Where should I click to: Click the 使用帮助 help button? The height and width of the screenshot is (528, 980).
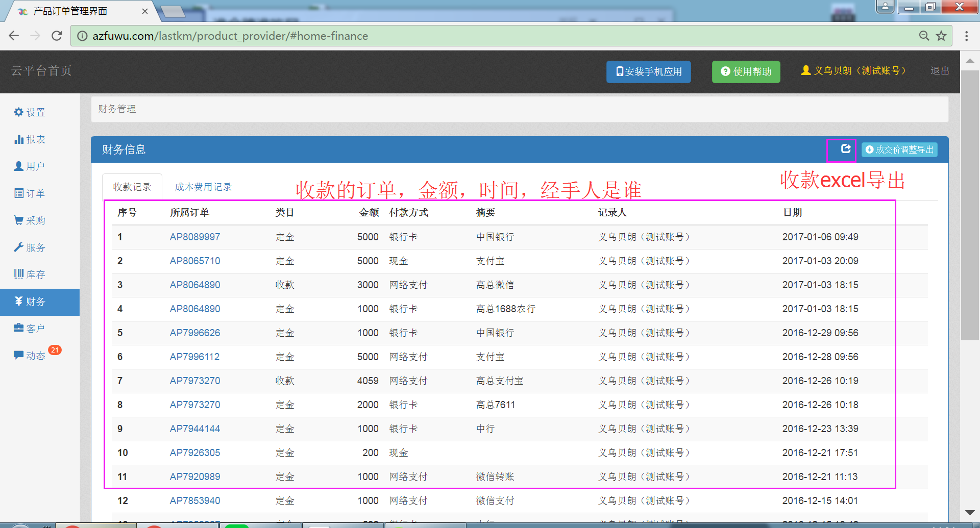click(746, 71)
